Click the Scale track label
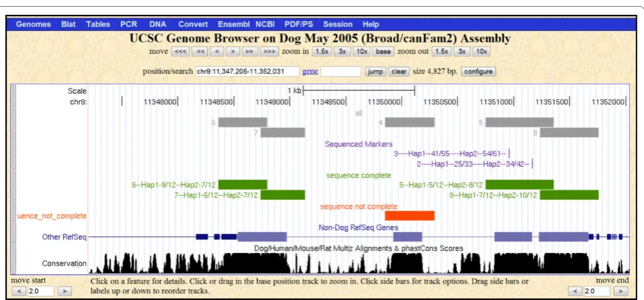 pyautogui.click(x=77, y=91)
